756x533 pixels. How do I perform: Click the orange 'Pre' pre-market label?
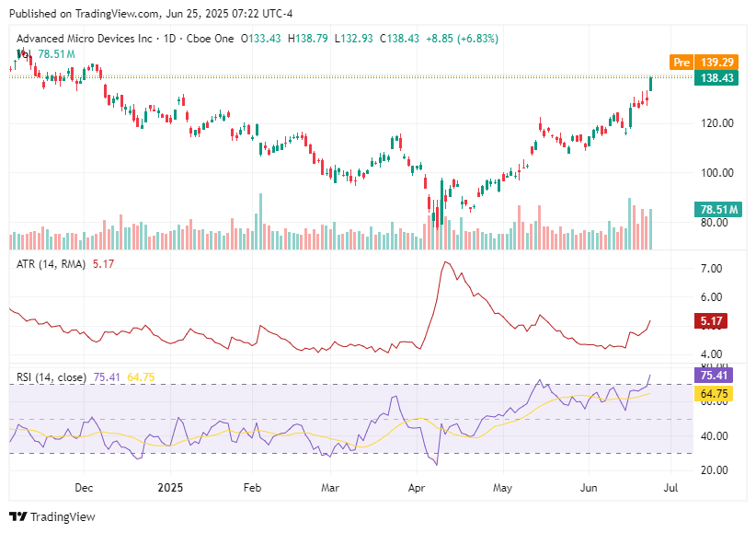pos(682,63)
